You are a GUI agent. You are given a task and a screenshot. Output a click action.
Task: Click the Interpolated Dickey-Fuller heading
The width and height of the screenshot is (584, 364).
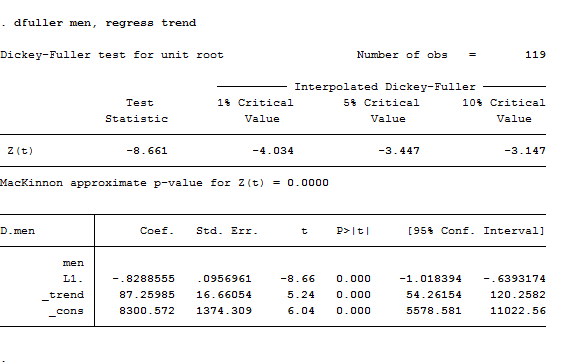pyautogui.click(x=385, y=87)
